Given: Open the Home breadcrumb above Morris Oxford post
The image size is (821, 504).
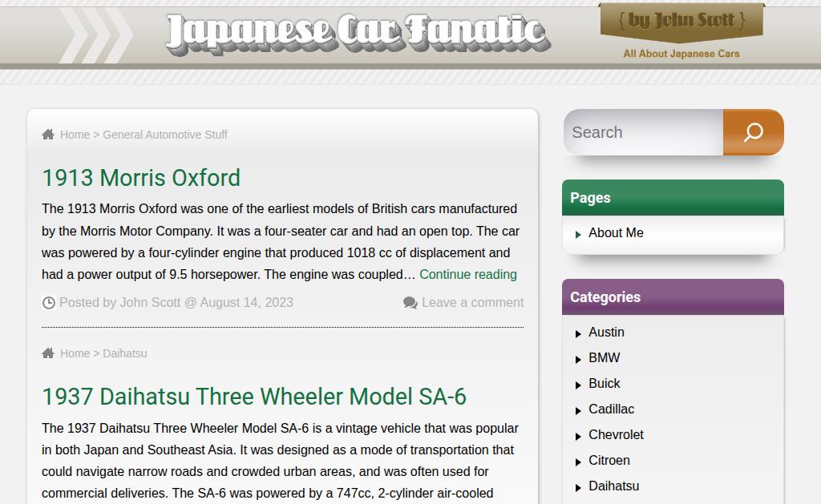Looking at the screenshot, I should [75, 135].
